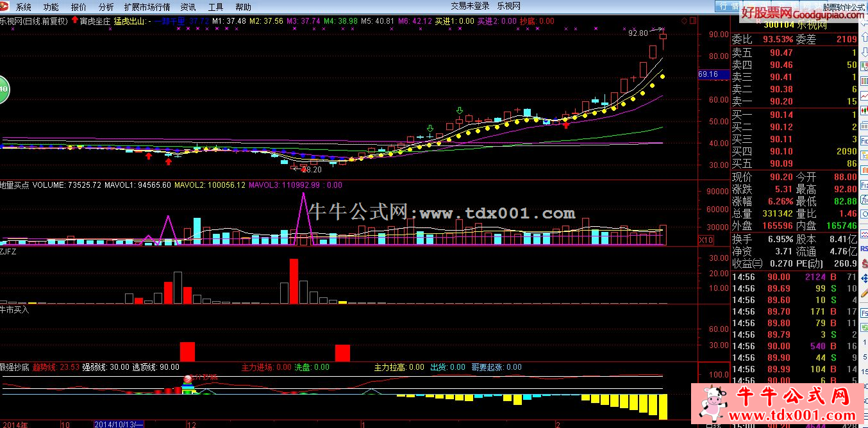Open the 工具 menu
The image size is (868, 428).
[216, 7]
